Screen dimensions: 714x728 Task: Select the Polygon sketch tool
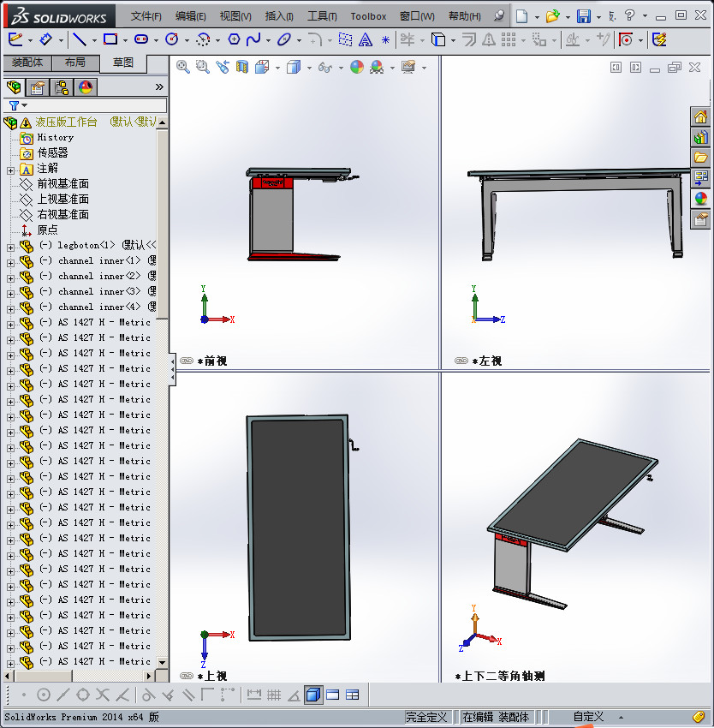tap(234, 39)
